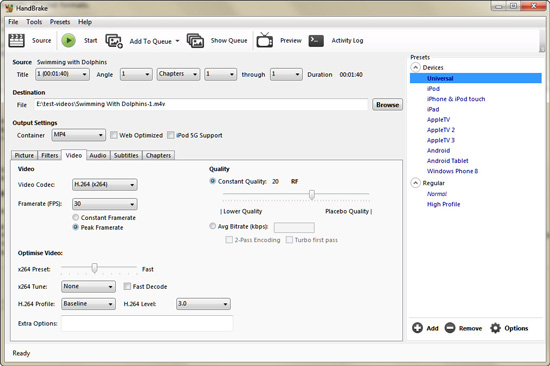Enable the iPod 5G Support checkbox

point(170,135)
